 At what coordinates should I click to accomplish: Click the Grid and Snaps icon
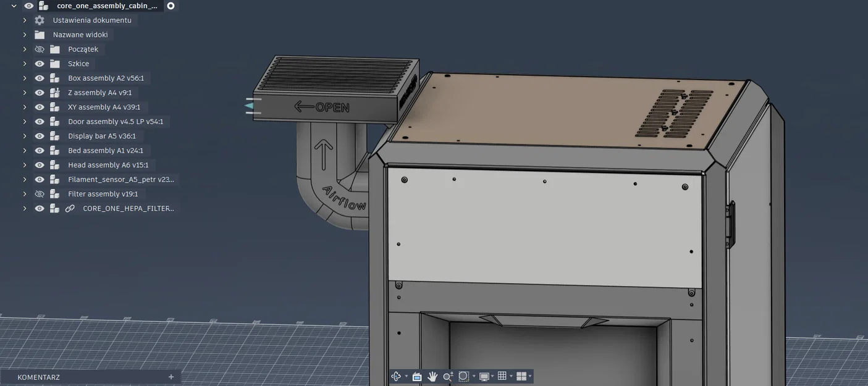click(502, 376)
